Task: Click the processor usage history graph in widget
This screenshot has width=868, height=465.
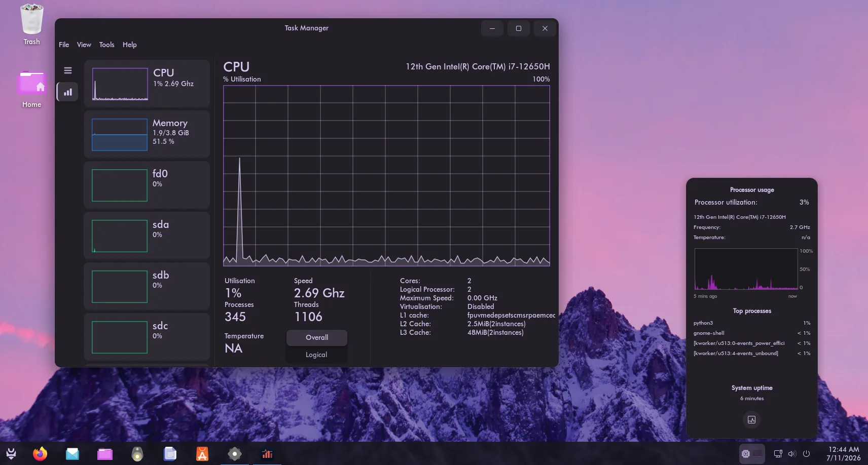Action: click(x=746, y=269)
